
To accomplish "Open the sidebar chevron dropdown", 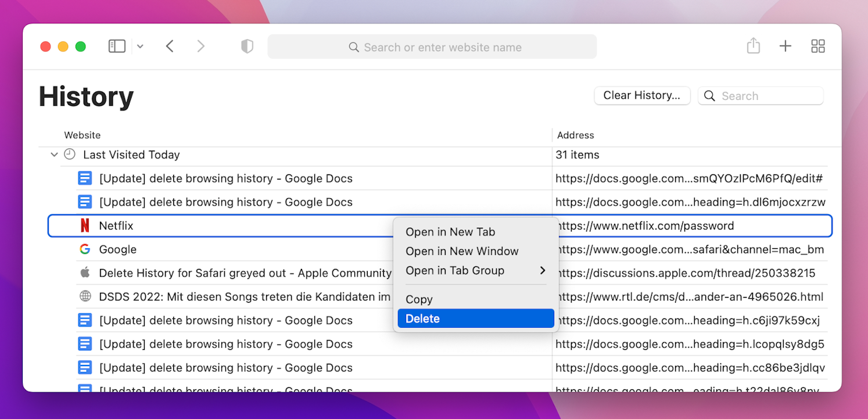I will pyautogui.click(x=140, y=46).
